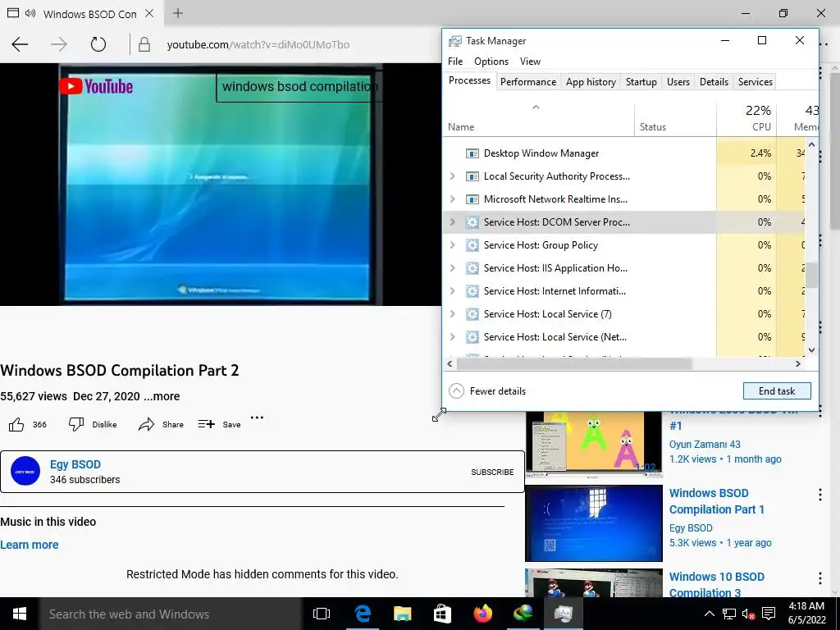The width and height of the screenshot is (840, 630).
Task: Click the Task Manager horizontal scrollbar
Action: (x=574, y=364)
